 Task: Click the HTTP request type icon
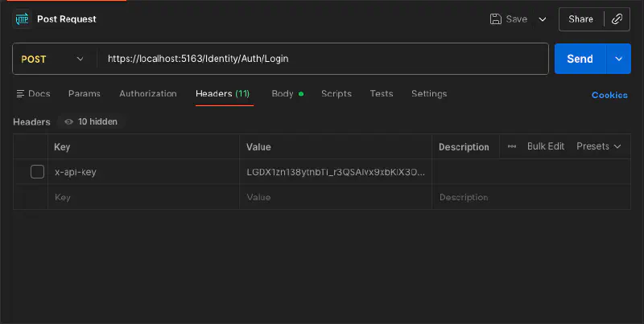click(22, 18)
